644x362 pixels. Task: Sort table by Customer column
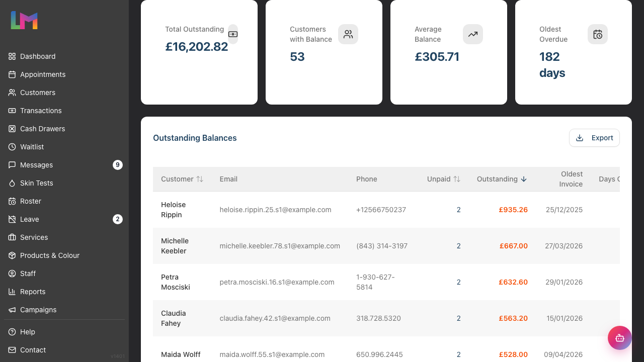click(182, 179)
